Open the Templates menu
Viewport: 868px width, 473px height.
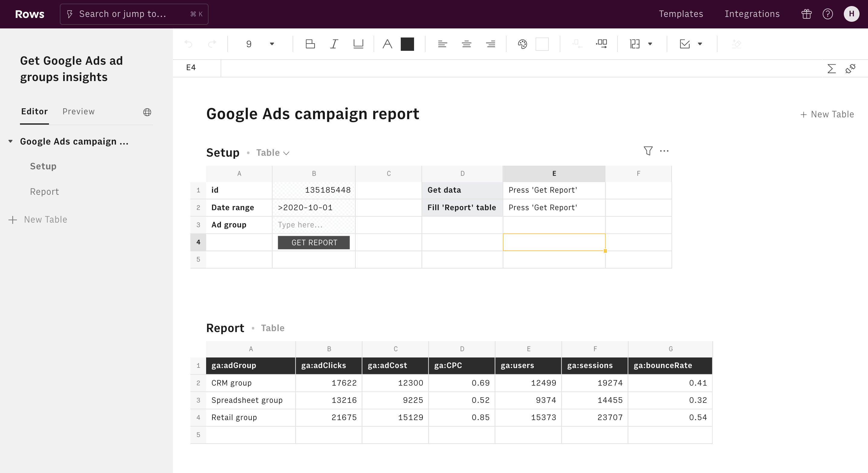[x=681, y=14]
